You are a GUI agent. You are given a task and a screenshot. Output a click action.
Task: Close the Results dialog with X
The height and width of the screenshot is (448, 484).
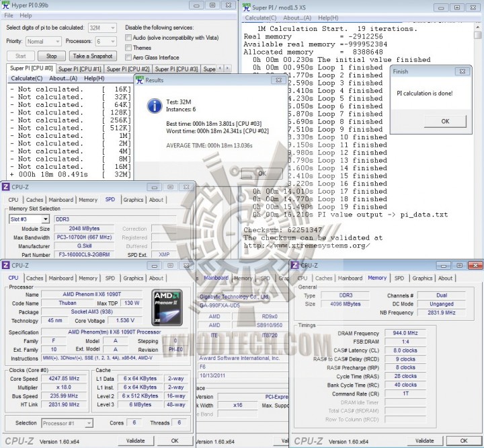(x=278, y=80)
